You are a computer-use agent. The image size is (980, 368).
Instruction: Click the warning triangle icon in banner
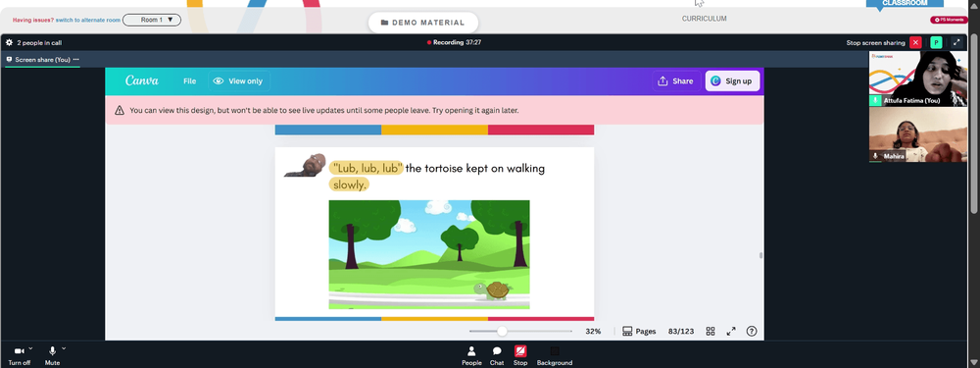(x=120, y=111)
